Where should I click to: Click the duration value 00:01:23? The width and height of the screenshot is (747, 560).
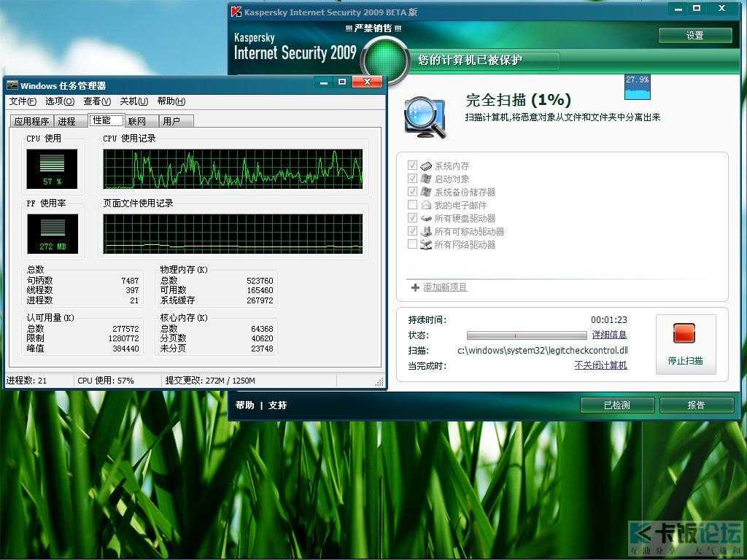(x=609, y=320)
